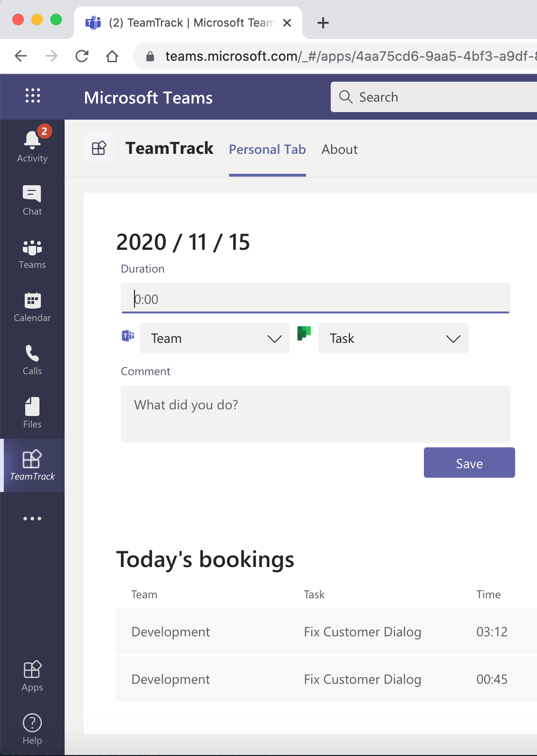Screen dimensions: 537x756
Task: Focus the 'What did you do?' comment box
Action: point(315,414)
